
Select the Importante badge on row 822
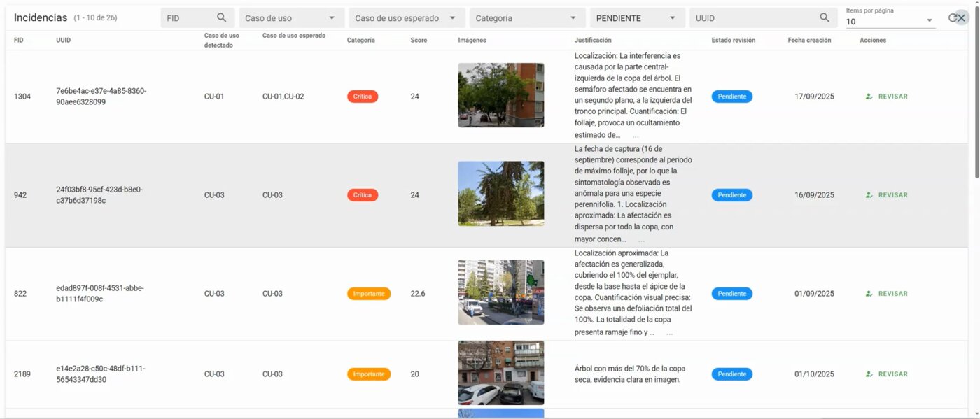point(369,293)
